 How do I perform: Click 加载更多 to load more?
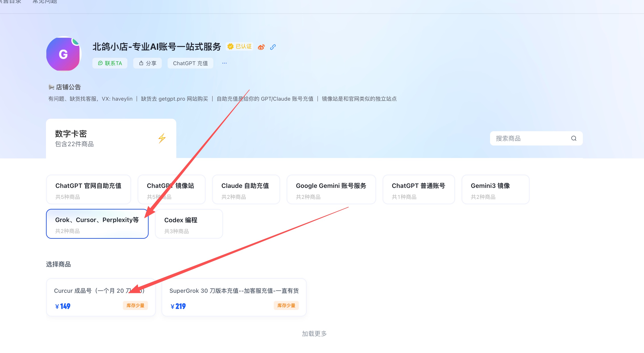click(x=314, y=334)
